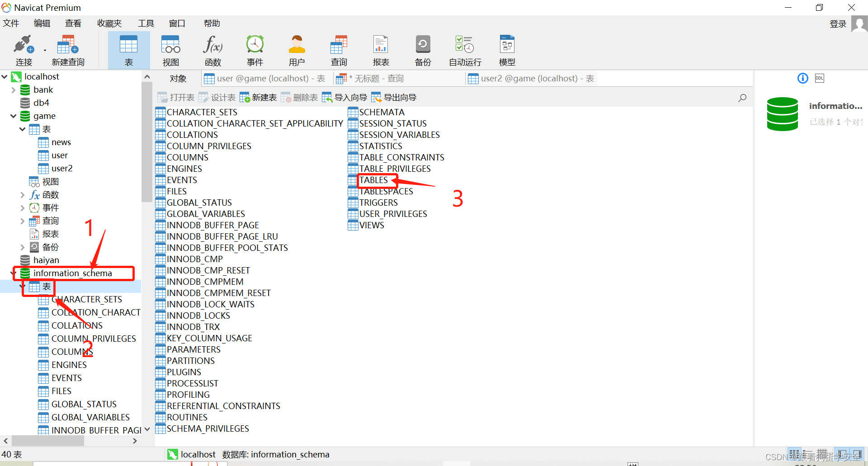This screenshot has width=868, height=466.
Task: Collapse the game database node
Action: tap(13, 116)
